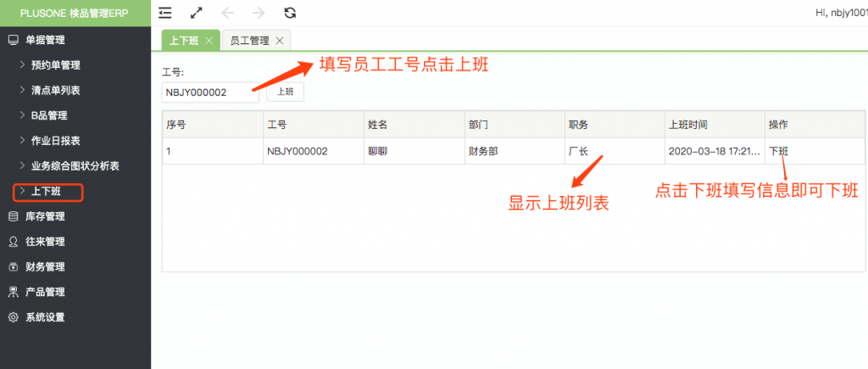
Task: Click the 库存管理 database icon
Action: pos(14,216)
